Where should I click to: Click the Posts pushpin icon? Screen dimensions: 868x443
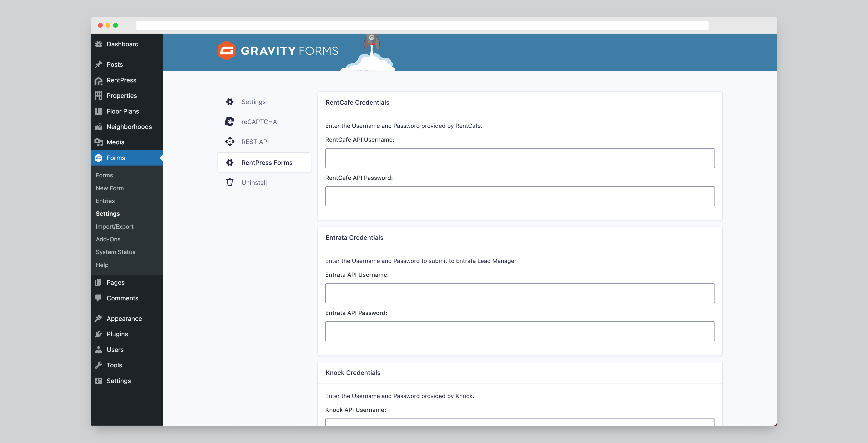point(98,64)
